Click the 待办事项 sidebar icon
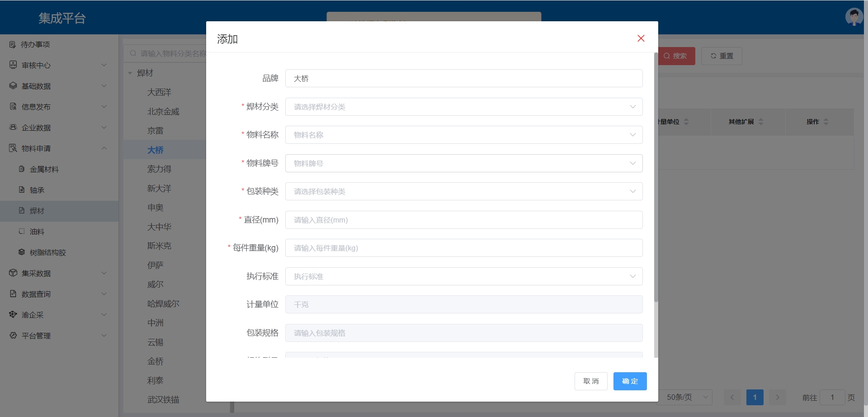868x417 pixels. point(13,44)
